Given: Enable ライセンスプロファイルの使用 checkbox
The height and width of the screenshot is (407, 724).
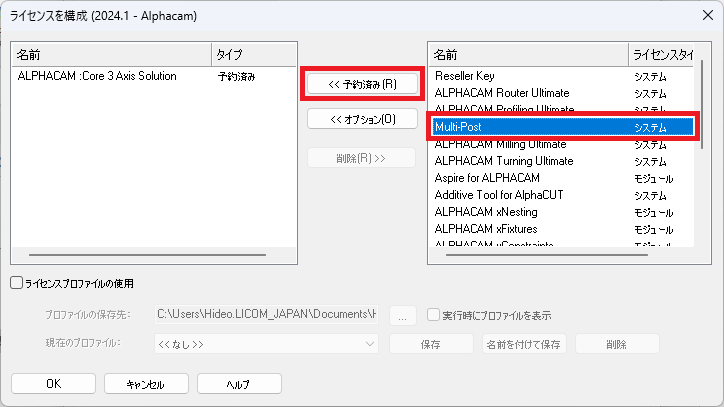Looking at the screenshot, I should coord(17,283).
